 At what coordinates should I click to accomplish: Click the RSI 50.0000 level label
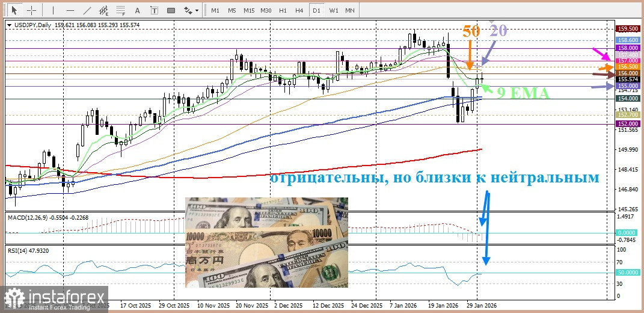pos(628,272)
